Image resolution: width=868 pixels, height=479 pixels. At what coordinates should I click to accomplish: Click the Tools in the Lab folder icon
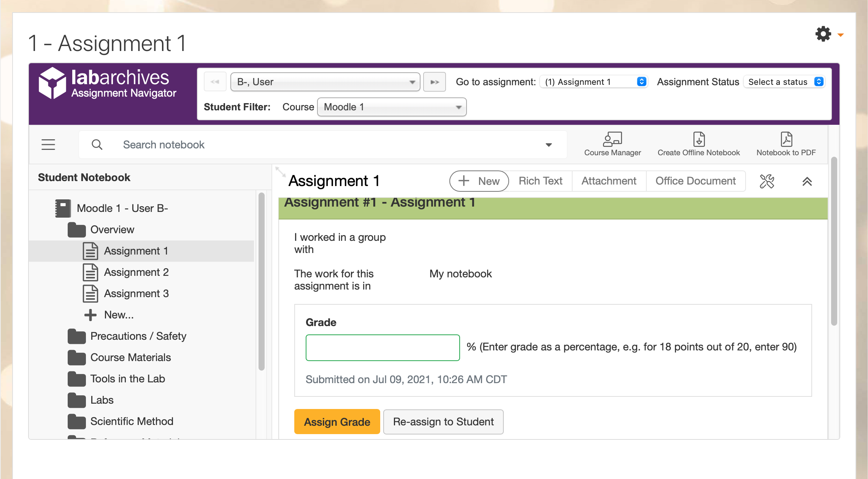pos(77,379)
